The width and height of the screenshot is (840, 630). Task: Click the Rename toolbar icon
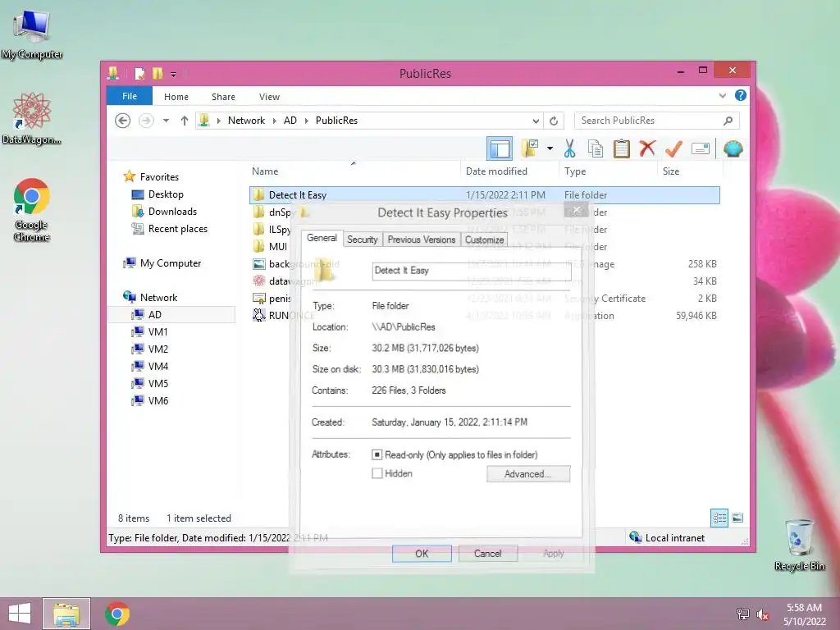pos(701,148)
